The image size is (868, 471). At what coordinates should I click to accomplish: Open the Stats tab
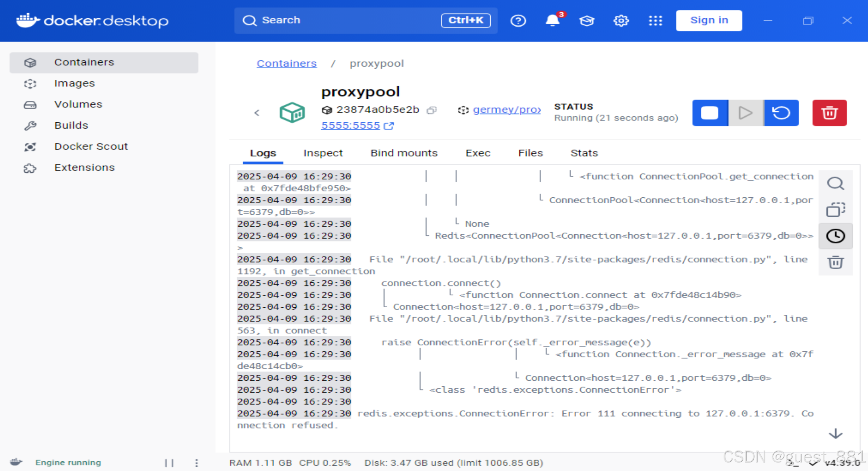[x=584, y=153]
